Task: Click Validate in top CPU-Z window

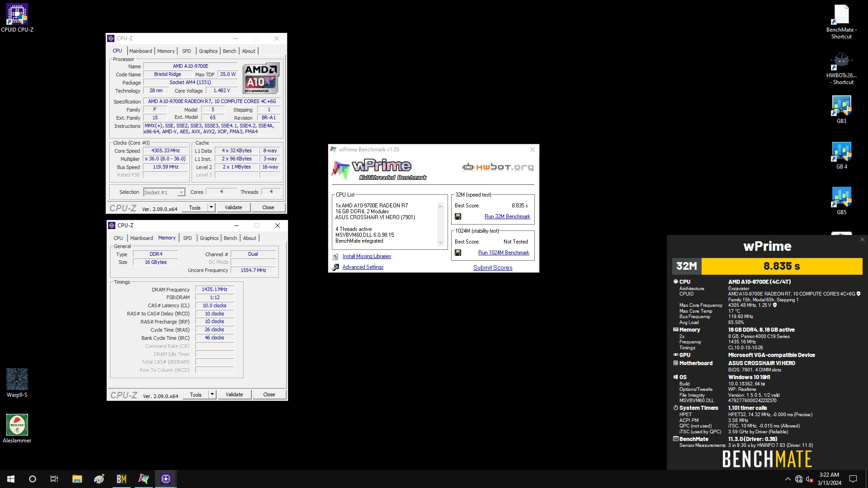Action: (x=233, y=207)
